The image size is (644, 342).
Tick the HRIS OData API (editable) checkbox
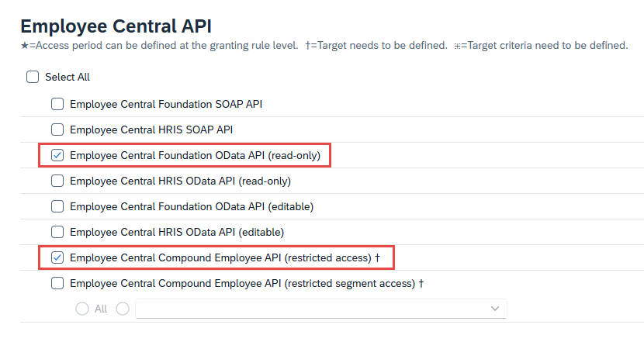click(57, 232)
